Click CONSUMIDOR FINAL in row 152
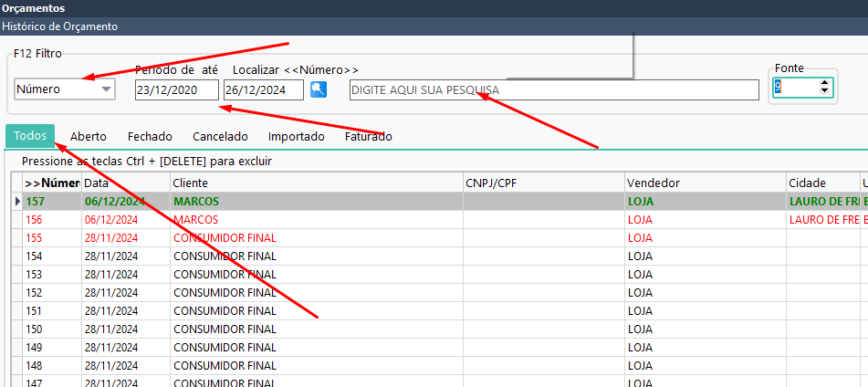868x387 pixels. pos(225,292)
